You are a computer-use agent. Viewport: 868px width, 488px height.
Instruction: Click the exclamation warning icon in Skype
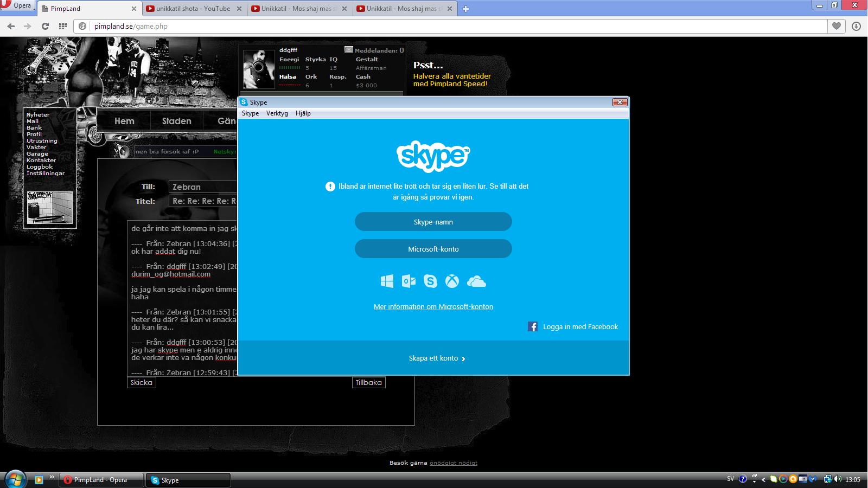(x=330, y=187)
